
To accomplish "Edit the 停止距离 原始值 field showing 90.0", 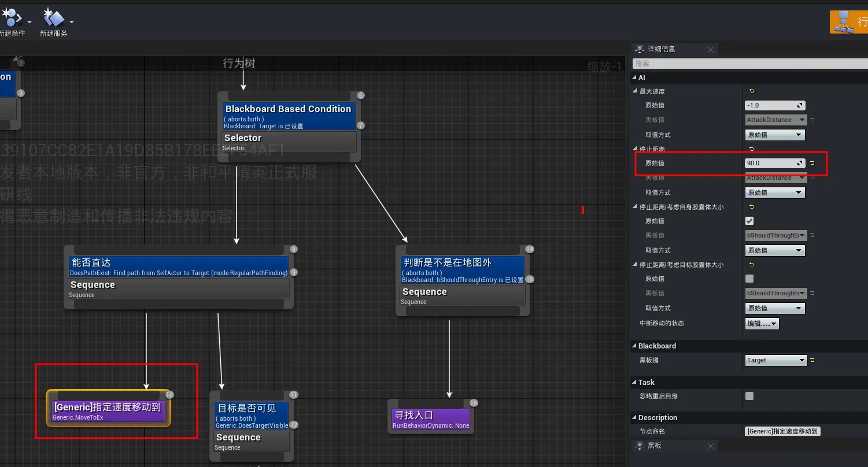I will tap(775, 163).
